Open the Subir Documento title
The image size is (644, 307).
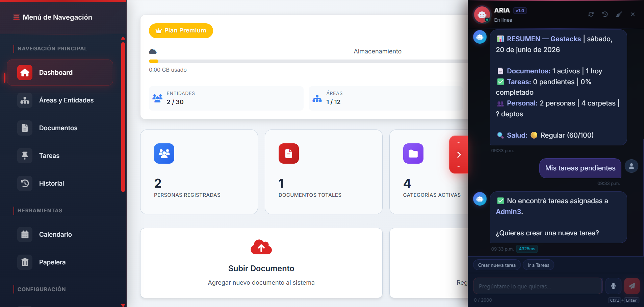(261, 268)
